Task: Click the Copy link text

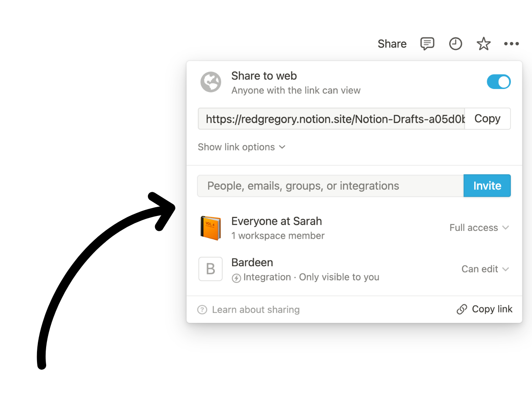Action: (492, 309)
